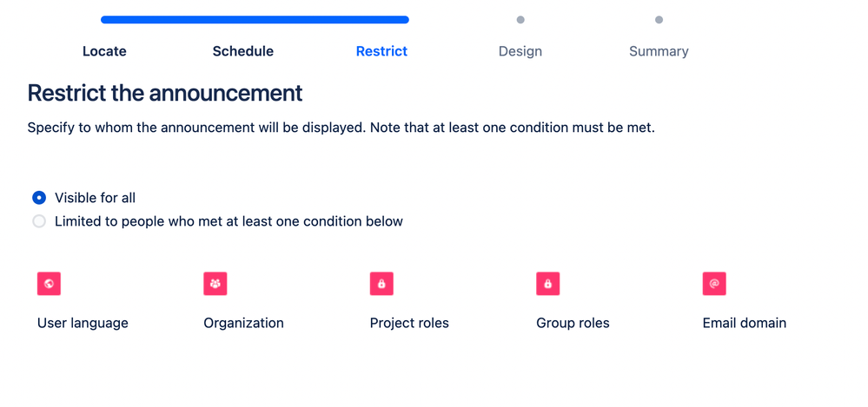Viewport: 868px width, 407px height.
Task: Jump to the Design step
Action: [x=520, y=51]
